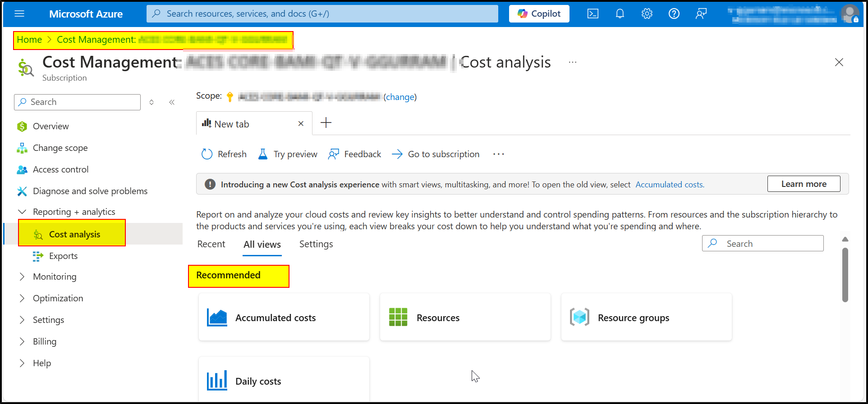The height and width of the screenshot is (404, 868).
Task: Open Cost Management breadcrumb link
Action: click(x=171, y=40)
